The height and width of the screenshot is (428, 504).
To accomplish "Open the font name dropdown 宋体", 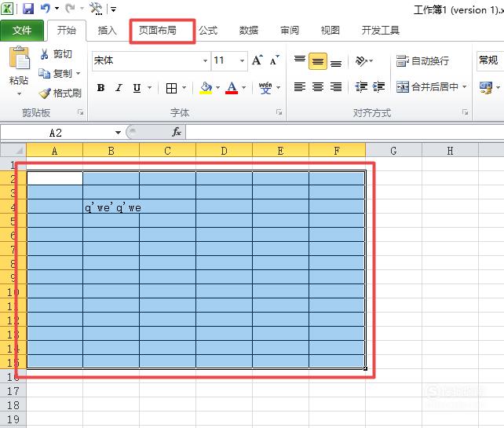I will pyautogui.click(x=205, y=60).
